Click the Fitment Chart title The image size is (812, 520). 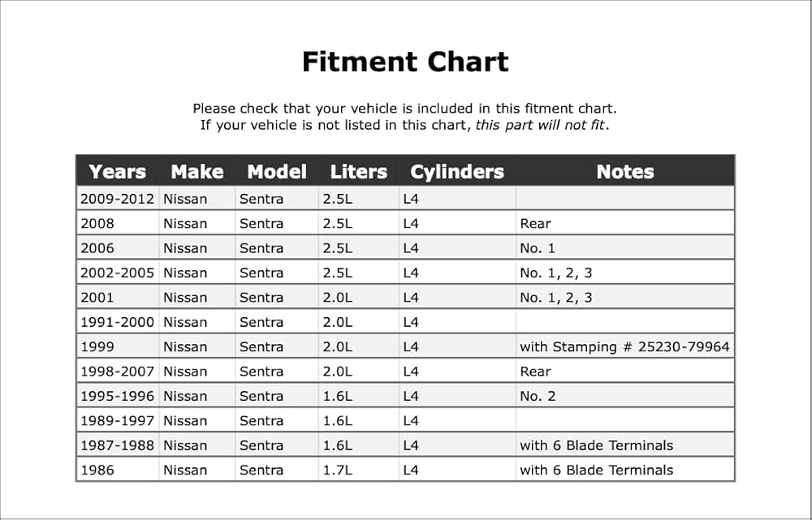coord(405,62)
